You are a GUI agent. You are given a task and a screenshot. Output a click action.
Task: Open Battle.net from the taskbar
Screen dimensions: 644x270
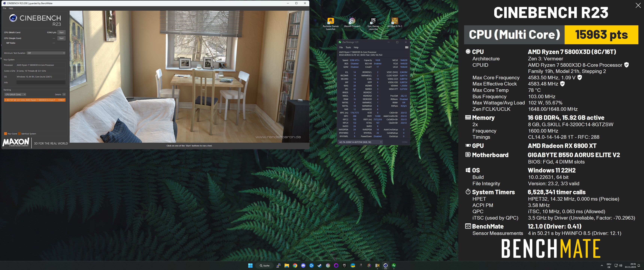pos(312,265)
